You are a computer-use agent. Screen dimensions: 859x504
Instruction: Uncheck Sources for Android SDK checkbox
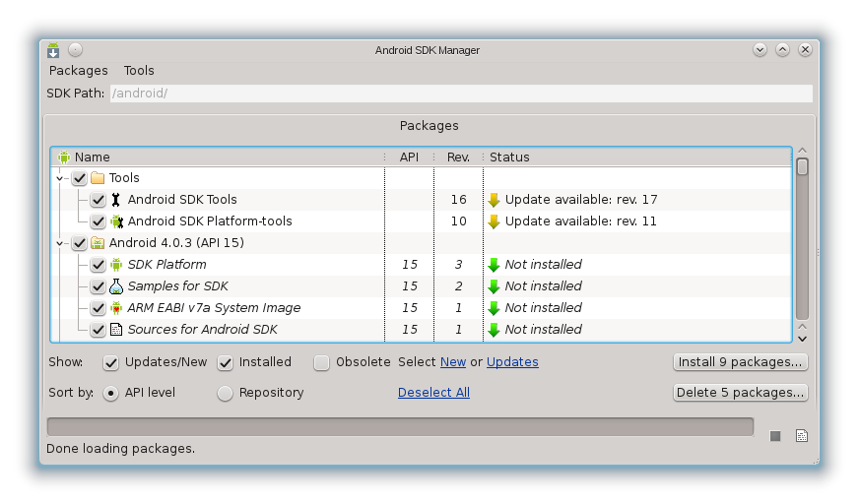99,330
